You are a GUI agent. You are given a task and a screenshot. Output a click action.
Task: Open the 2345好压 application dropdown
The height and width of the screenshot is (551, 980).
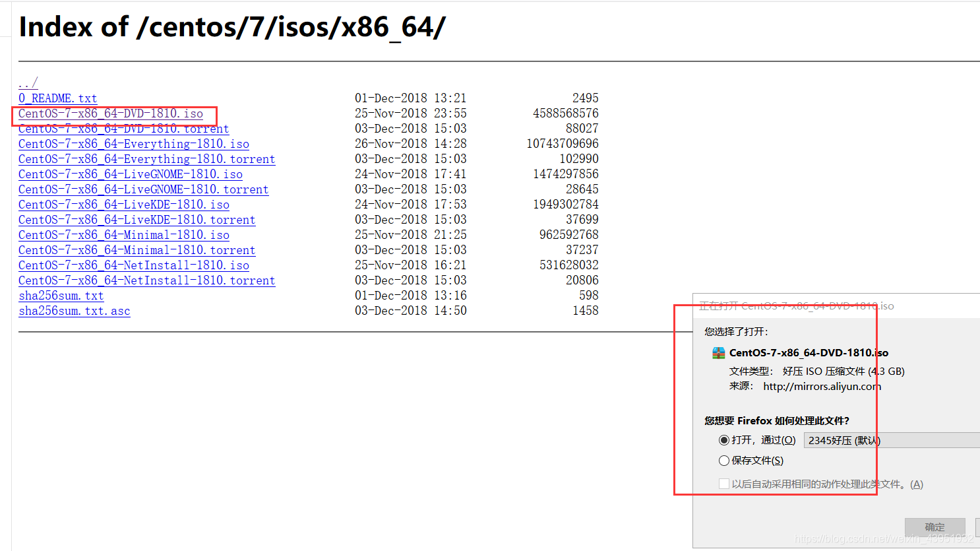pyautogui.click(x=892, y=440)
